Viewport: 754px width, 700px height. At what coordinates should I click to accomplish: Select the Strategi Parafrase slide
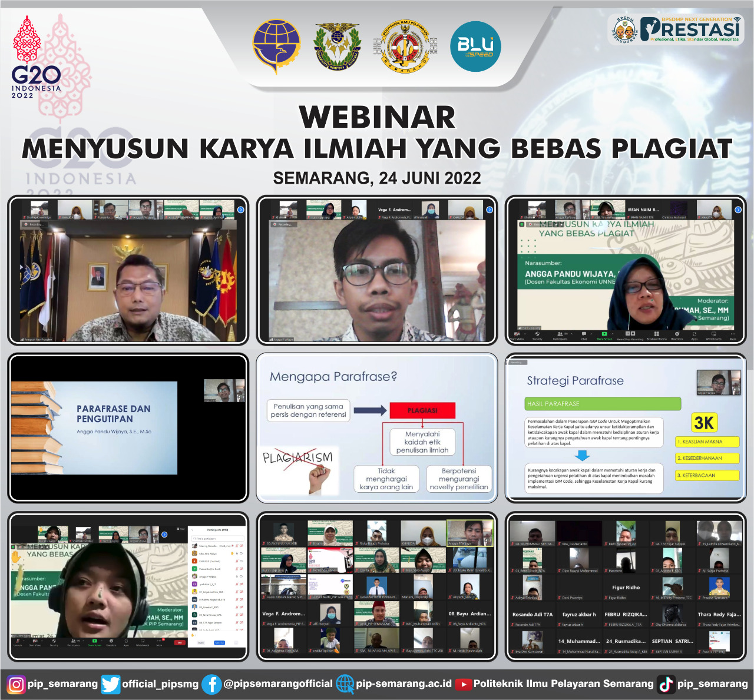point(626,428)
